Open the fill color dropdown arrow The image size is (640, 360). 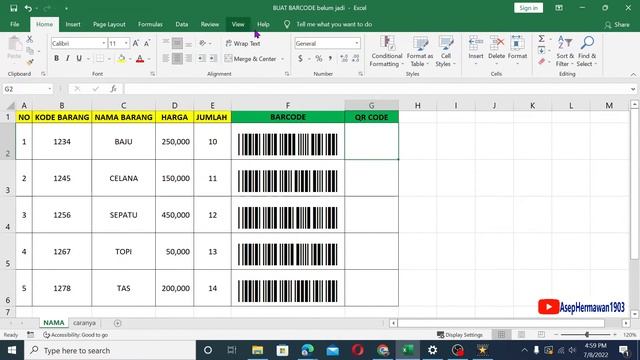click(130, 59)
